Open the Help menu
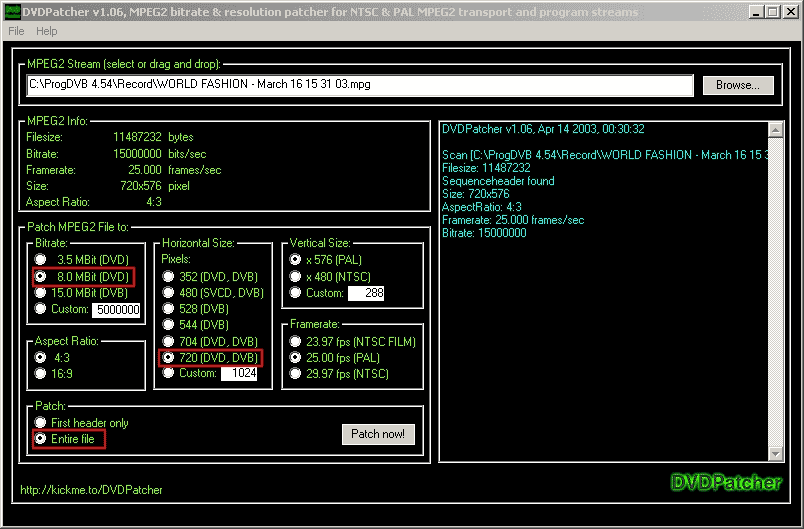 pos(47,31)
